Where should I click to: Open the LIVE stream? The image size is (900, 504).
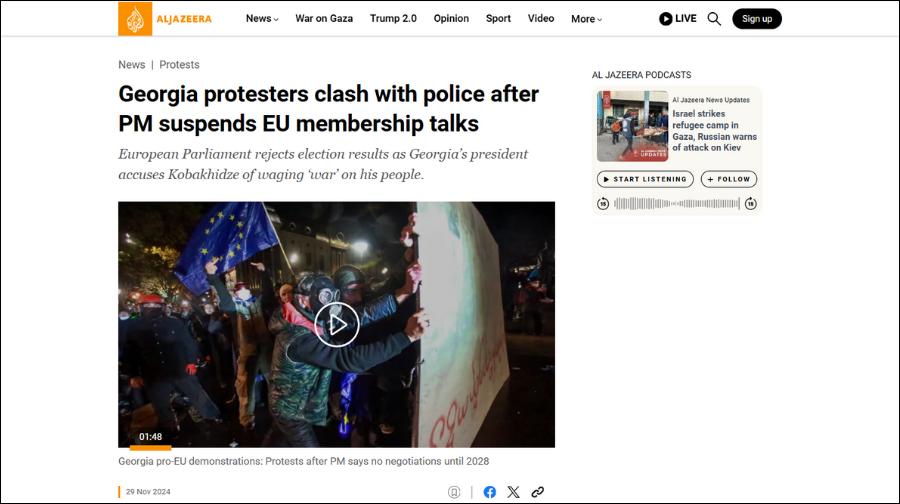(x=678, y=19)
